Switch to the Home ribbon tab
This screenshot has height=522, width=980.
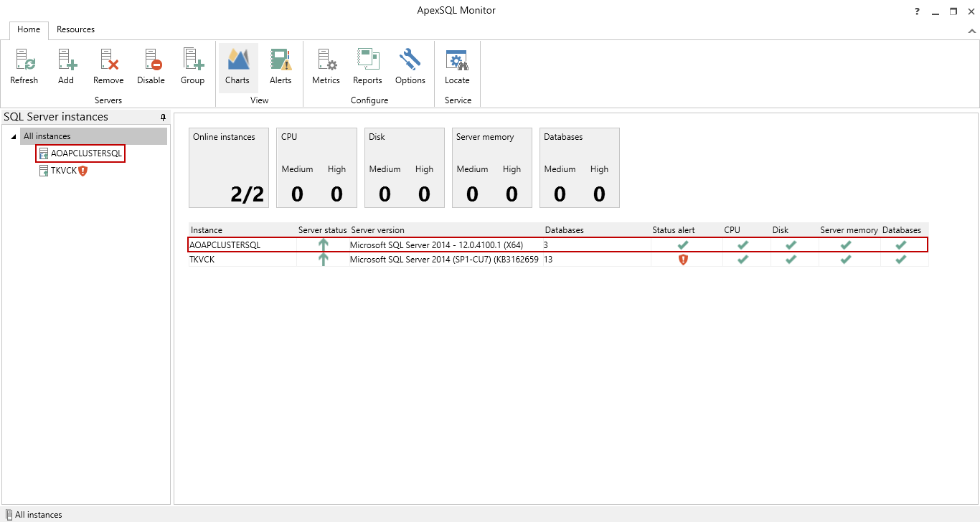pyautogui.click(x=29, y=30)
